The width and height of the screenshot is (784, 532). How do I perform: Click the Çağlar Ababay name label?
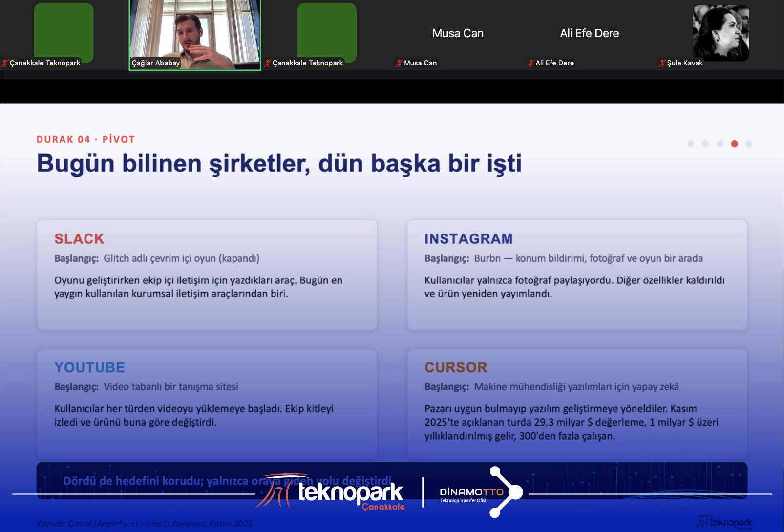click(156, 63)
